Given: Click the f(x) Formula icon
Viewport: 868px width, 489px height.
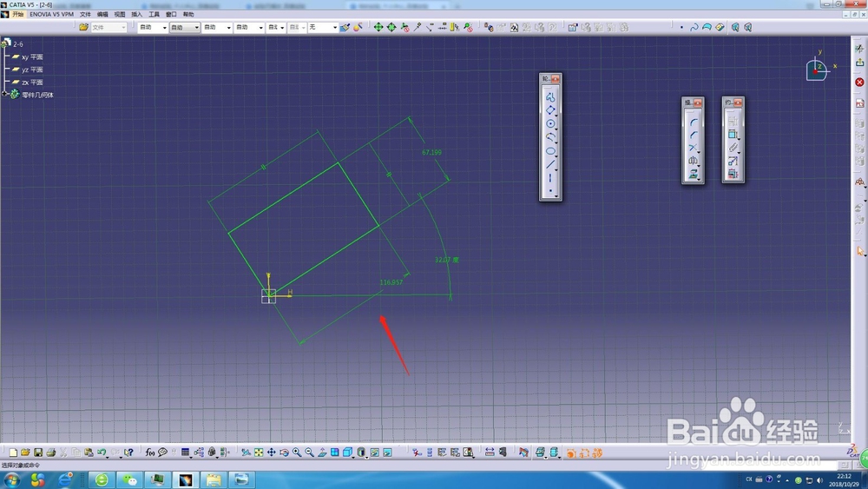Looking at the screenshot, I should click(x=150, y=453).
